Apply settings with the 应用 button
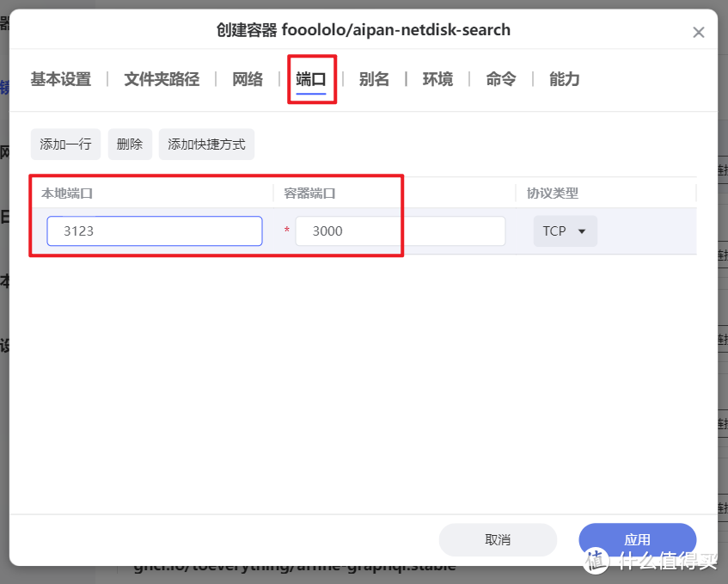Image resolution: width=728 pixels, height=584 pixels. pos(637,540)
